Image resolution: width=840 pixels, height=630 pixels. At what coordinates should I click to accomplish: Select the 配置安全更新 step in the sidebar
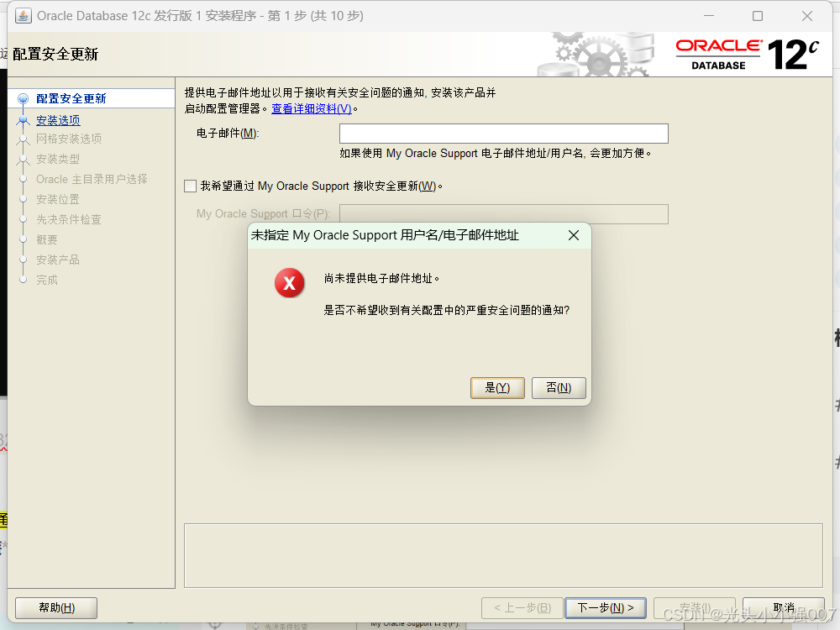71,98
